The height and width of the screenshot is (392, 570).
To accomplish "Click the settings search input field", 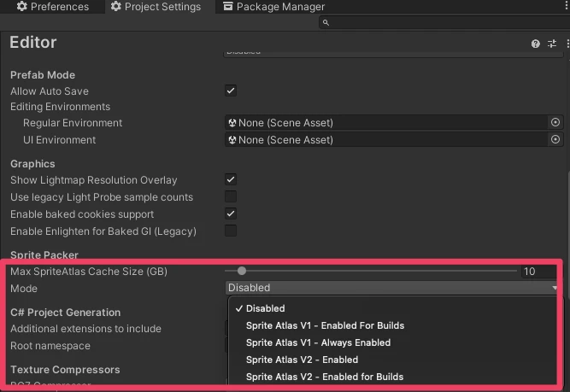I will click(444, 22).
